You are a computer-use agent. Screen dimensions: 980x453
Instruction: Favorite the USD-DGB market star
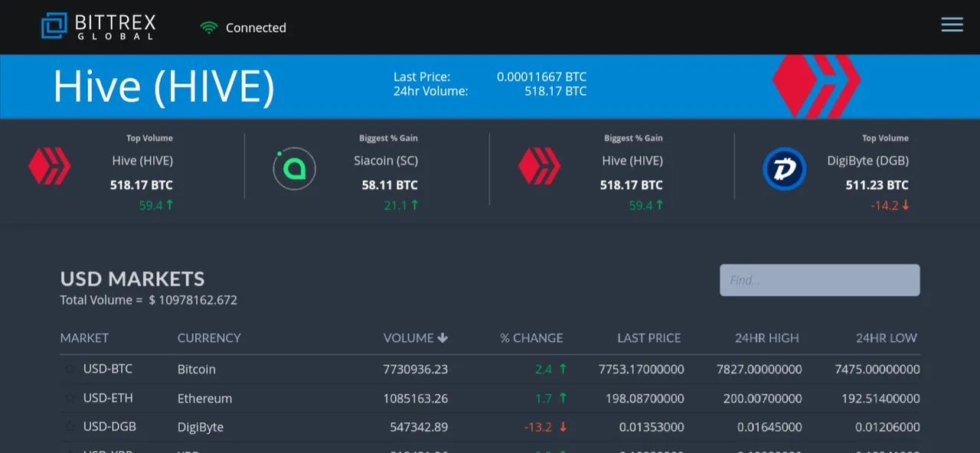tap(70, 426)
